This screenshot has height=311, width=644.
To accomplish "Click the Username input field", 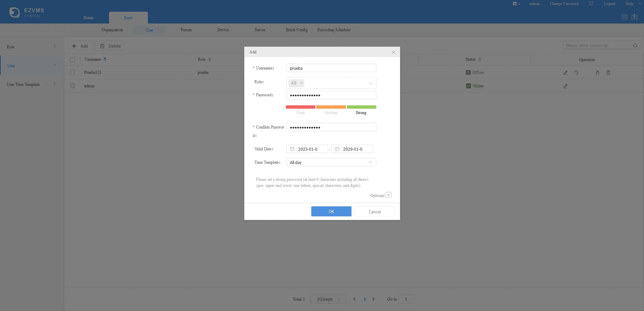I will point(331,68).
